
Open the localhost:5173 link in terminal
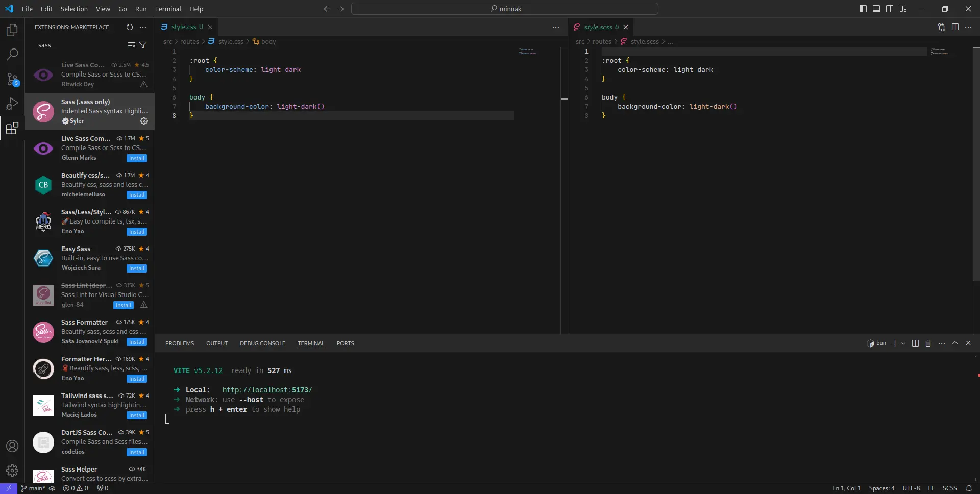tap(267, 390)
